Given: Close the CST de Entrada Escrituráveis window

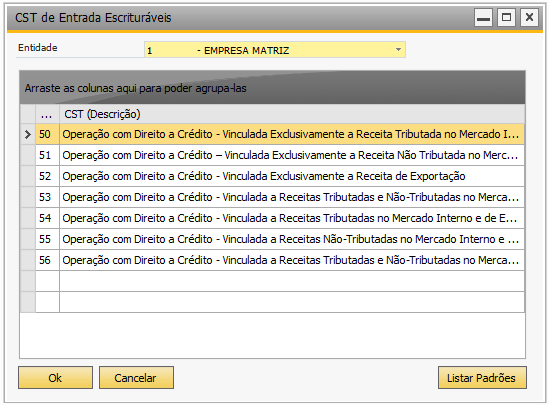Looking at the screenshot, I should [x=529, y=18].
